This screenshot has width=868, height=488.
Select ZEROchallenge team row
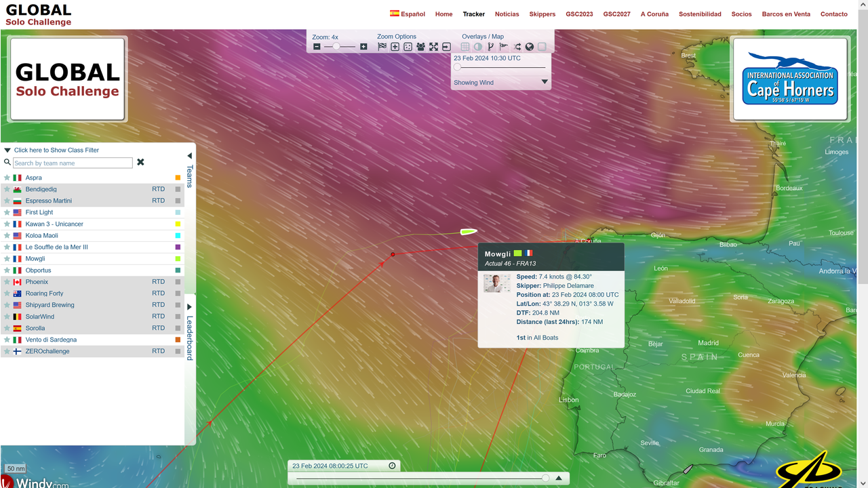click(x=92, y=351)
